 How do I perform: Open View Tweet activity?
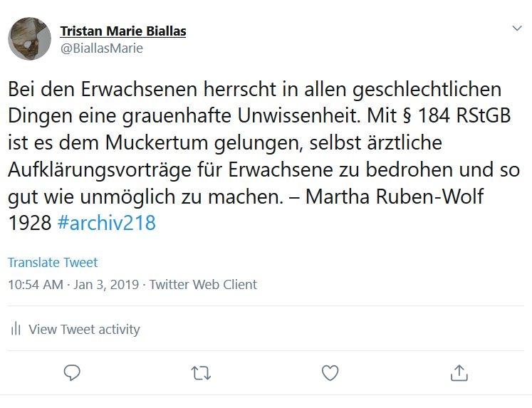pyautogui.click(x=84, y=329)
